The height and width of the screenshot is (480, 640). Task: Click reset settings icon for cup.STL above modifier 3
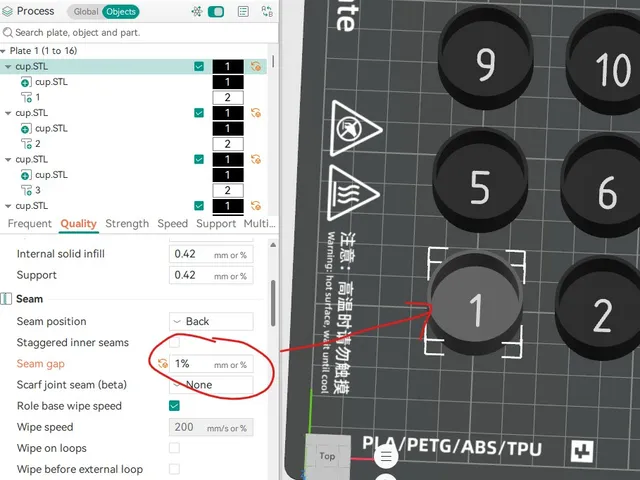point(256,159)
